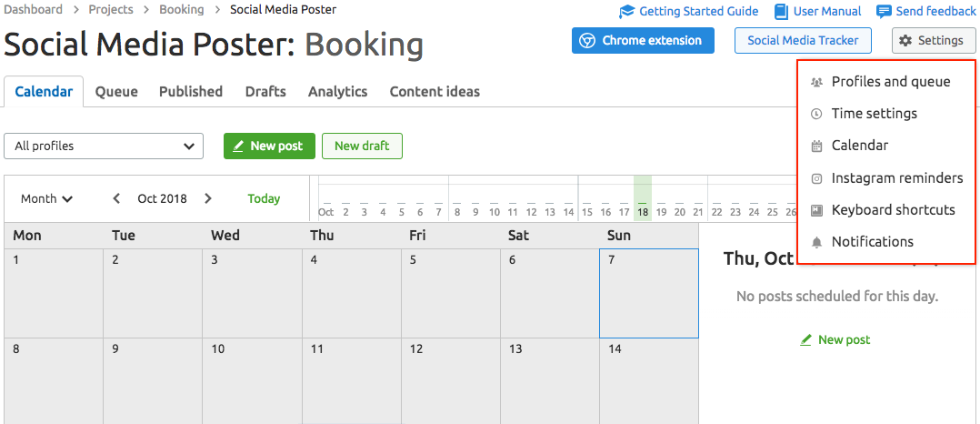Expand the Month view selector

(x=47, y=198)
